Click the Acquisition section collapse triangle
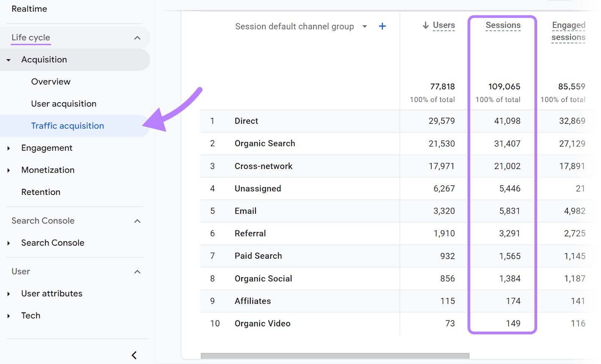This screenshot has height=364, width=601. [8, 59]
